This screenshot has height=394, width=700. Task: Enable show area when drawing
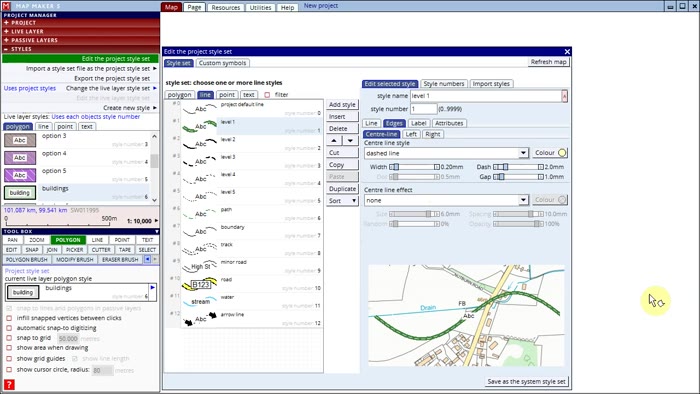pyautogui.click(x=9, y=348)
